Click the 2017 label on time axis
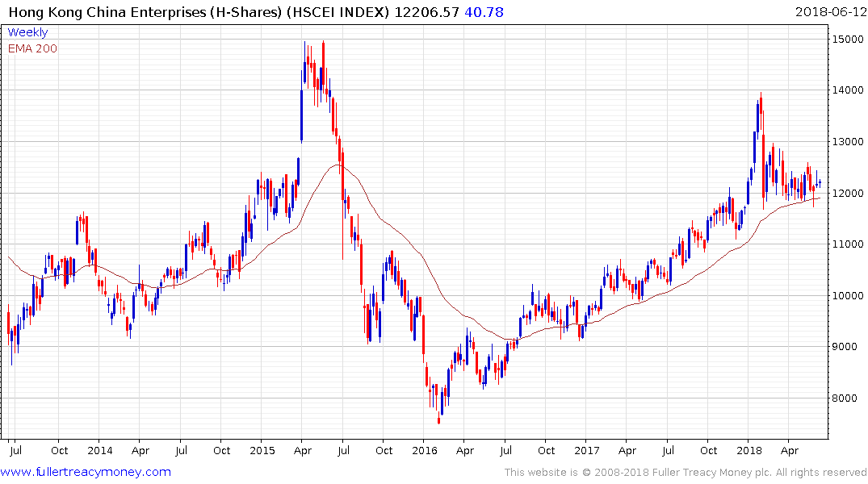 [587, 450]
